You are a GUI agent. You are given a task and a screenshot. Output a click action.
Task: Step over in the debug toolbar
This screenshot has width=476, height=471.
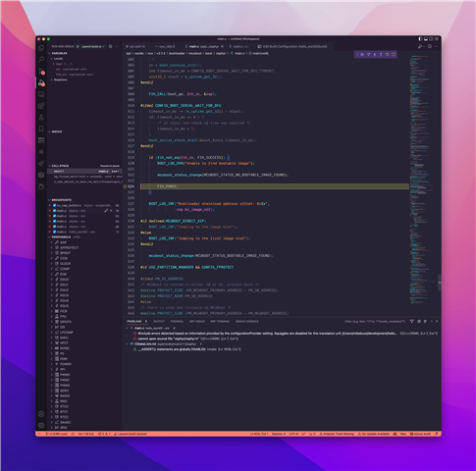[x=368, y=55]
